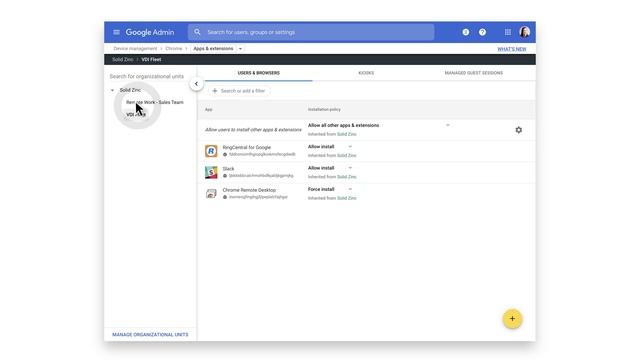Focus Search for organizational units field
This screenshot has height=360, width=640.
pyautogui.click(x=147, y=76)
